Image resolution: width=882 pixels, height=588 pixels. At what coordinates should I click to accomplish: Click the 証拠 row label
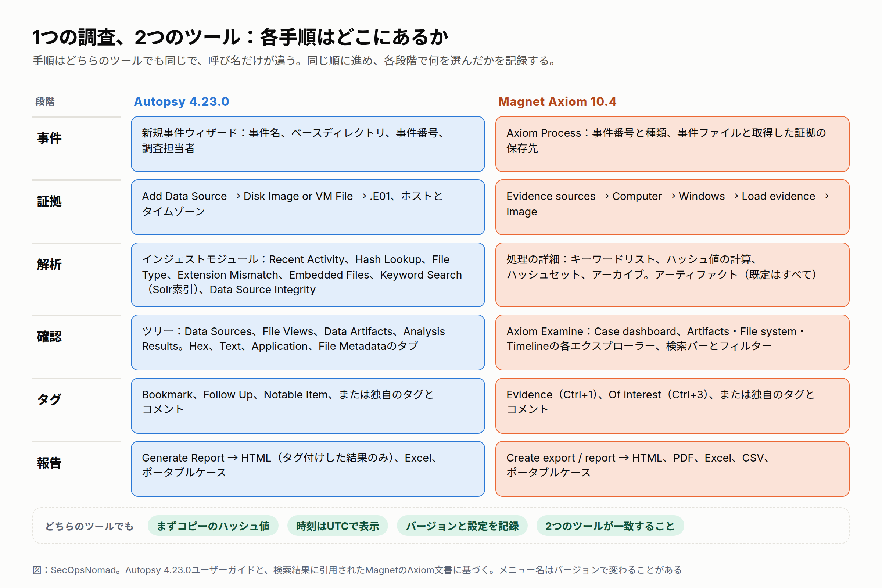(49, 201)
